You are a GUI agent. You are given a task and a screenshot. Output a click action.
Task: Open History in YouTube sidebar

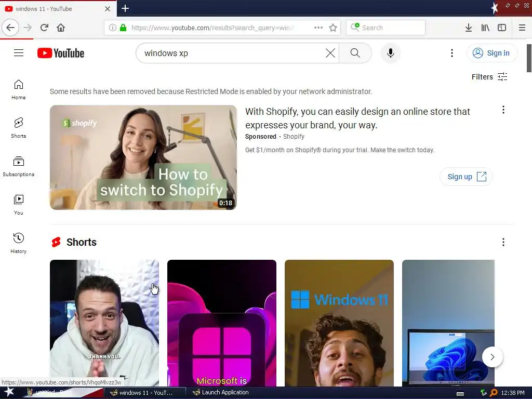pos(18,243)
